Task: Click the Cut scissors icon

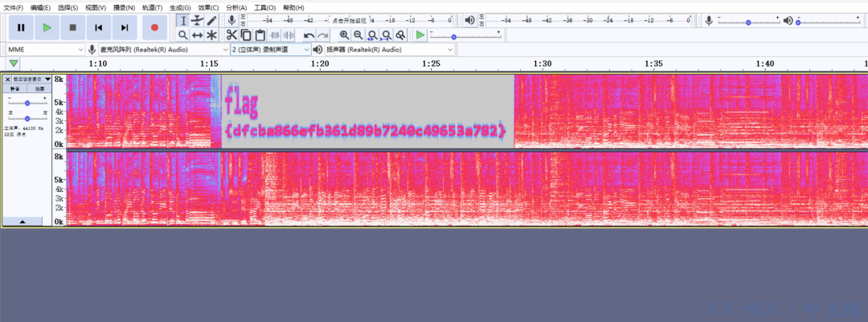Action: point(231,35)
